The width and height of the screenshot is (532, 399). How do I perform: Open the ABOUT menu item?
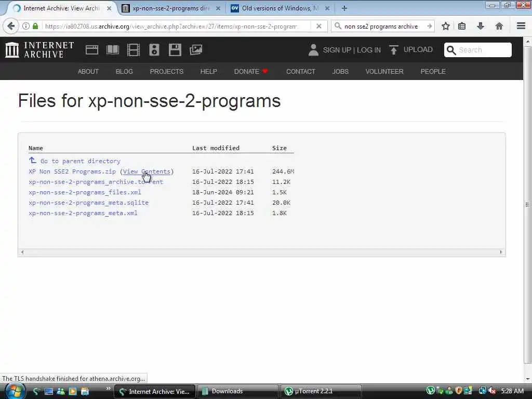[x=88, y=72]
